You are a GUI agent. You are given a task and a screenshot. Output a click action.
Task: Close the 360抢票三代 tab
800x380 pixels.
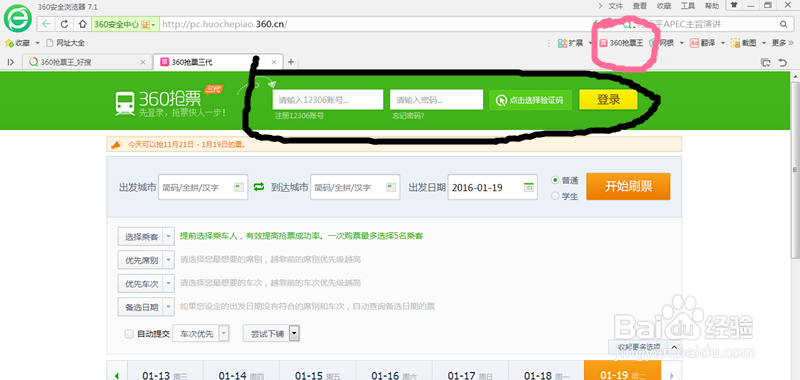[273, 62]
